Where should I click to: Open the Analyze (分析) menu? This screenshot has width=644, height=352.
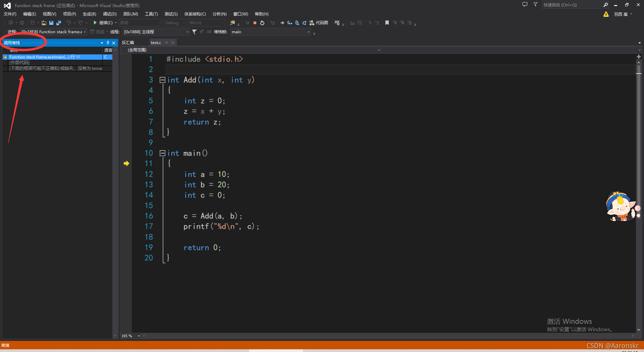(x=219, y=14)
